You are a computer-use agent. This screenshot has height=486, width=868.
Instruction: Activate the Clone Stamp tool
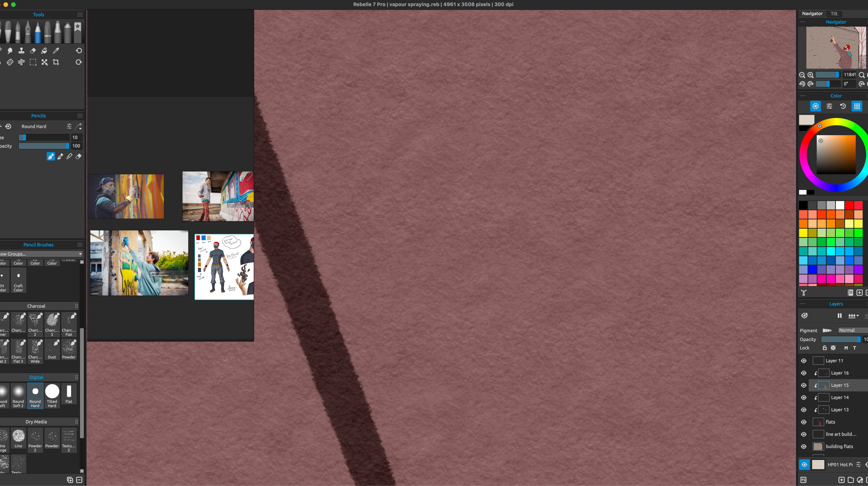pos(21,51)
